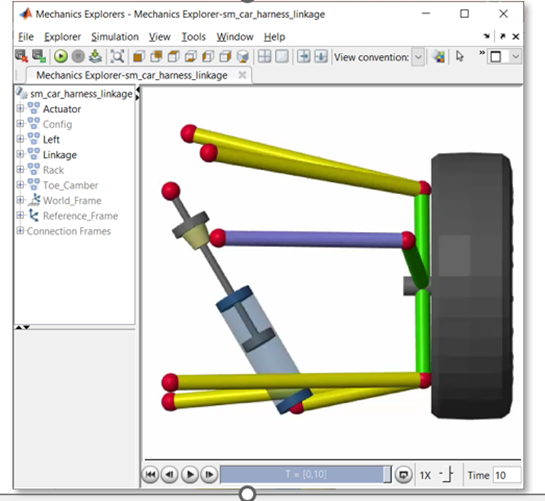The height and width of the screenshot is (501, 545).
Task: Expand the Toe_Camber tree node
Action: 20,185
